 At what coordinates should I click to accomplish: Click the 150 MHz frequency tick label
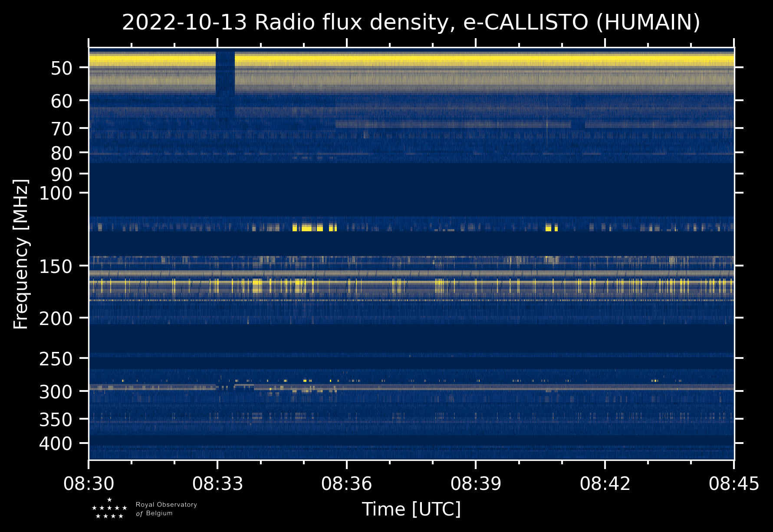[x=56, y=267]
